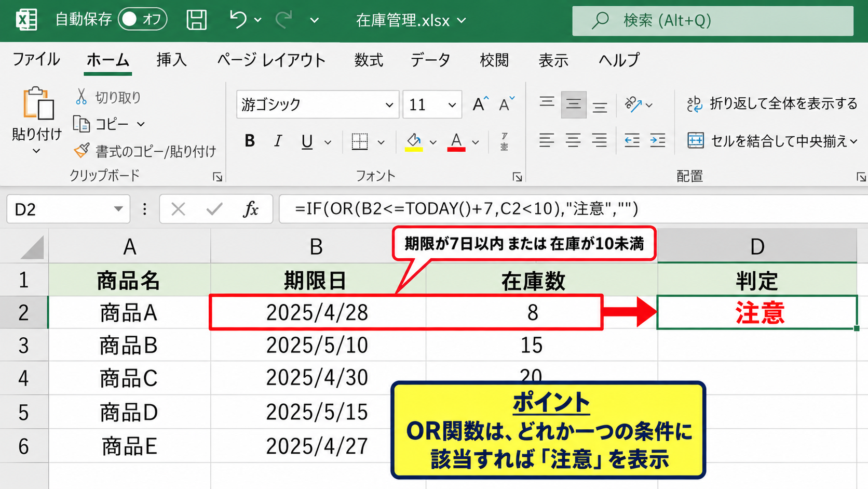Switch to the 挿入 tab
This screenshot has width=868, height=489.
pos(171,60)
